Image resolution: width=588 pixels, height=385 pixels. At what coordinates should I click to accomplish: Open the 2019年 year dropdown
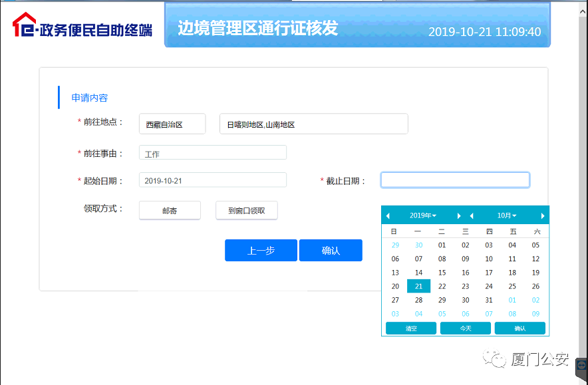[423, 215]
